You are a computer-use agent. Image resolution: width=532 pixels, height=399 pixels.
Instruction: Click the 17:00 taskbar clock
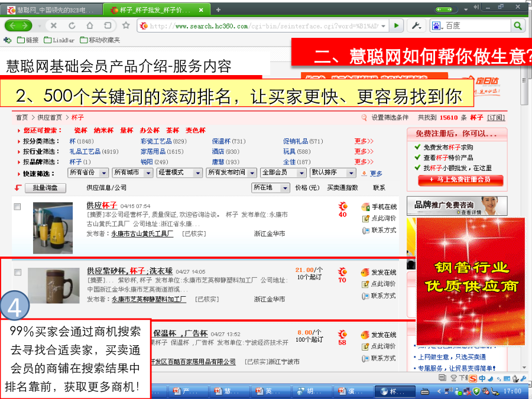(x=512, y=391)
